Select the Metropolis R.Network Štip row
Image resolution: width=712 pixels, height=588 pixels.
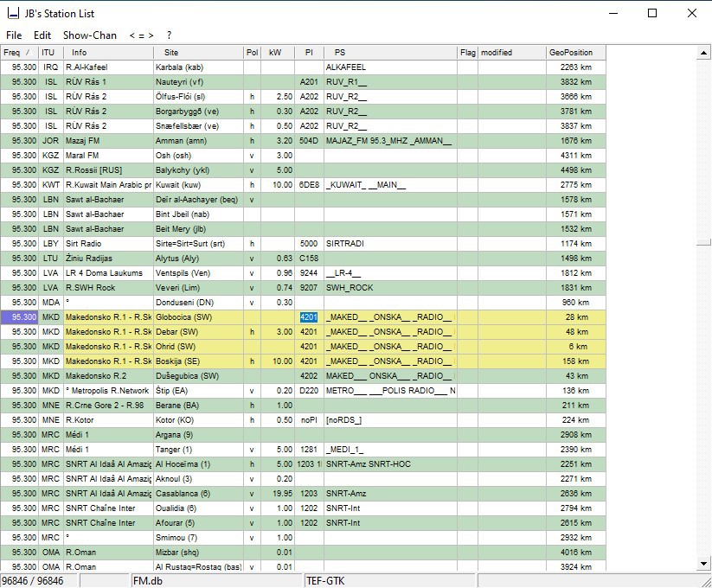pos(303,391)
